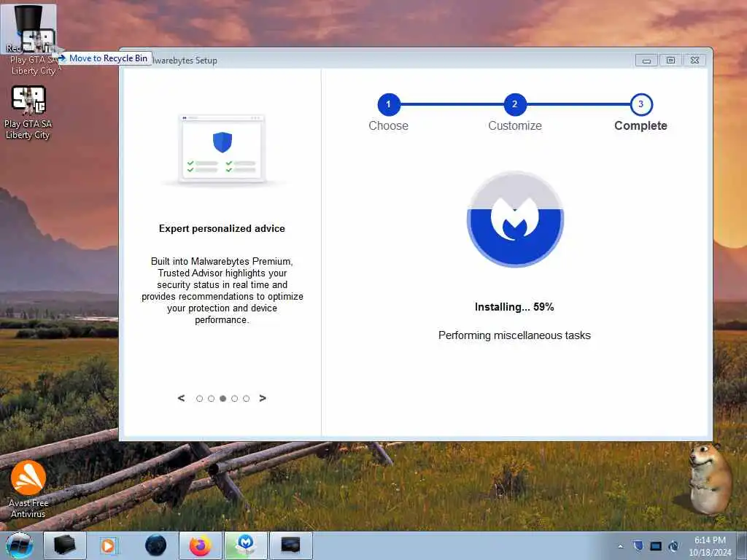
Task: Click the power tray icon
Action: click(x=673, y=546)
